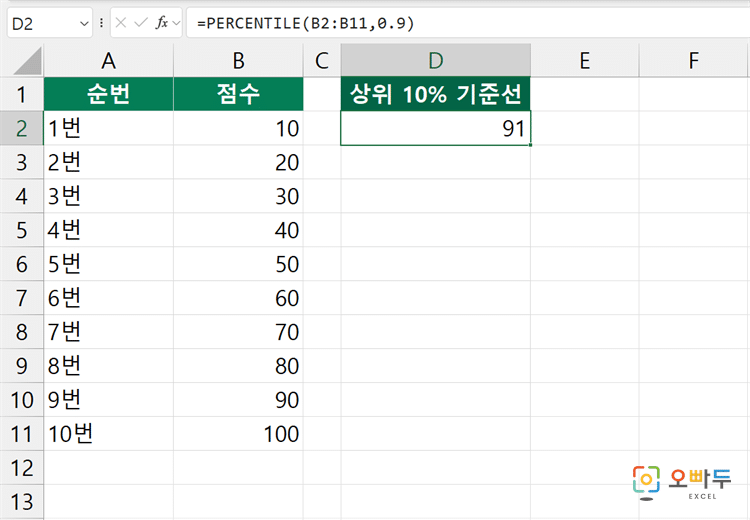
Task: Click the three-dot handle next to Name Box
Action: 101,23
